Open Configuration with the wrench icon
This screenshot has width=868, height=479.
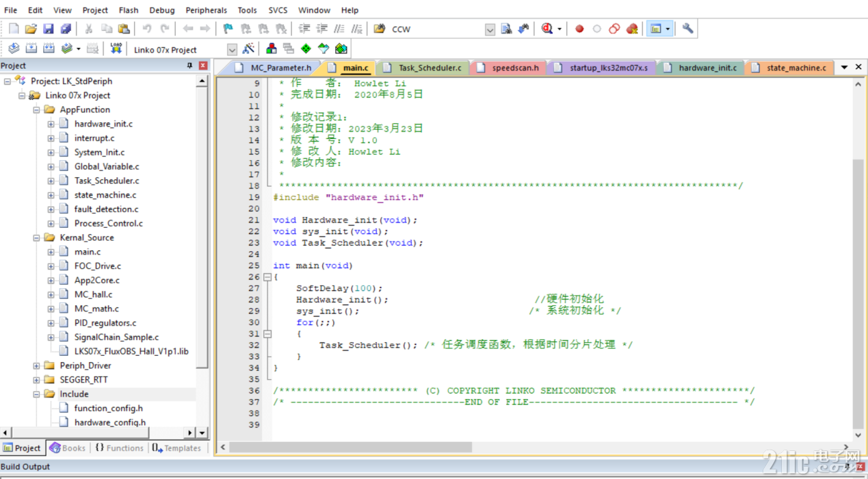pos(688,29)
